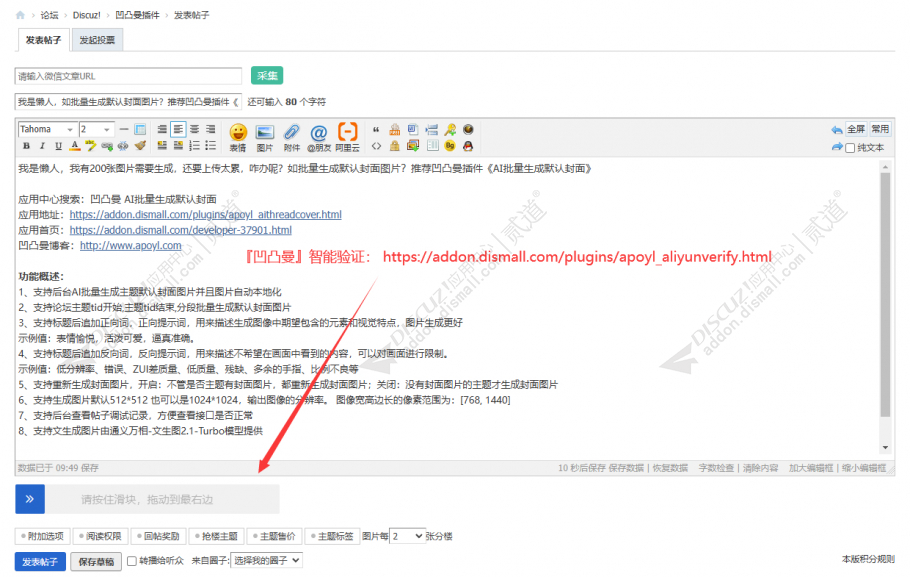Click the green 采集 button

pos(267,75)
